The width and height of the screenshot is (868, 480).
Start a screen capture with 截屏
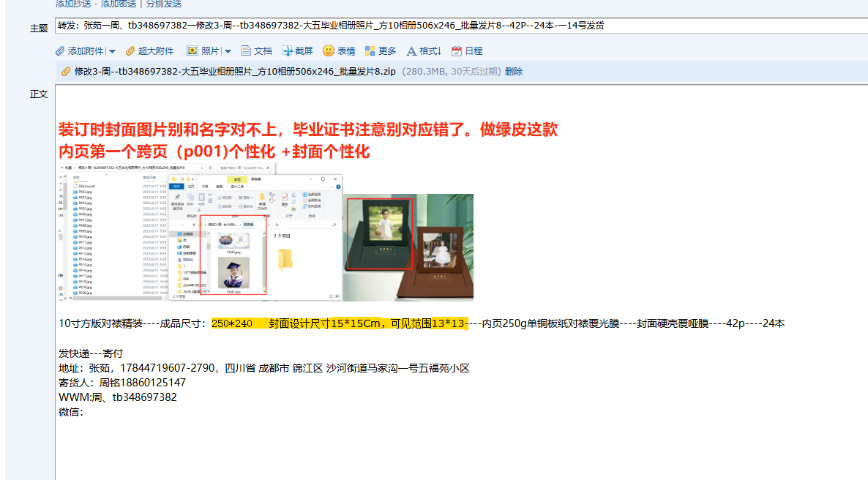coord(297,51)
